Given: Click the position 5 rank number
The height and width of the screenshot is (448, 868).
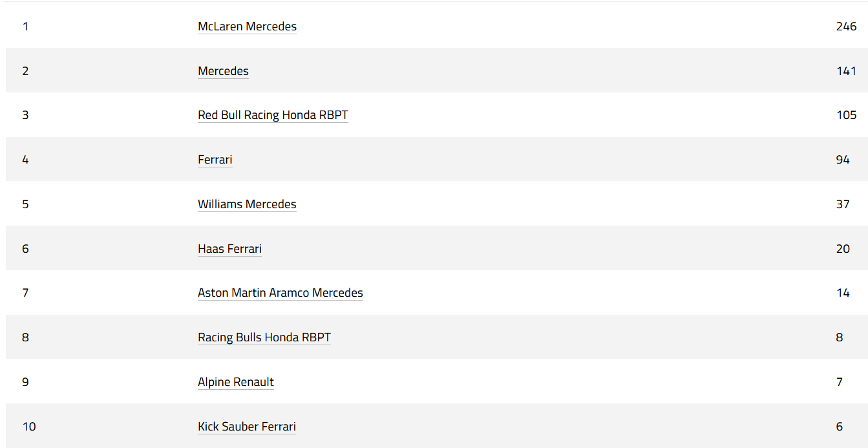Looking at the screenshot, I should point(25,204).
